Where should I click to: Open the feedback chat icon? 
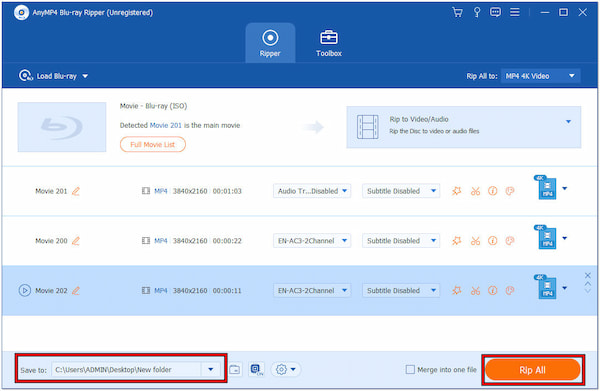tap(495, 12)
